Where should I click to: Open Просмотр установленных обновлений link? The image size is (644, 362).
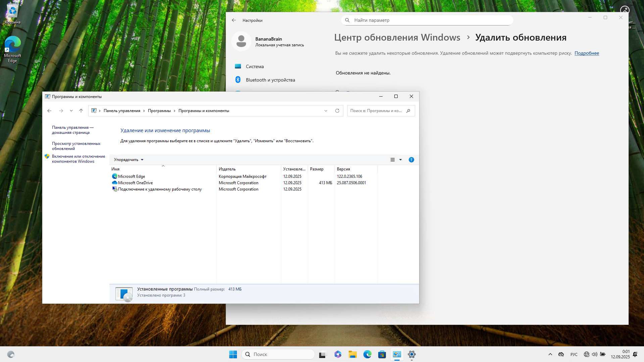tap(76, 146)
